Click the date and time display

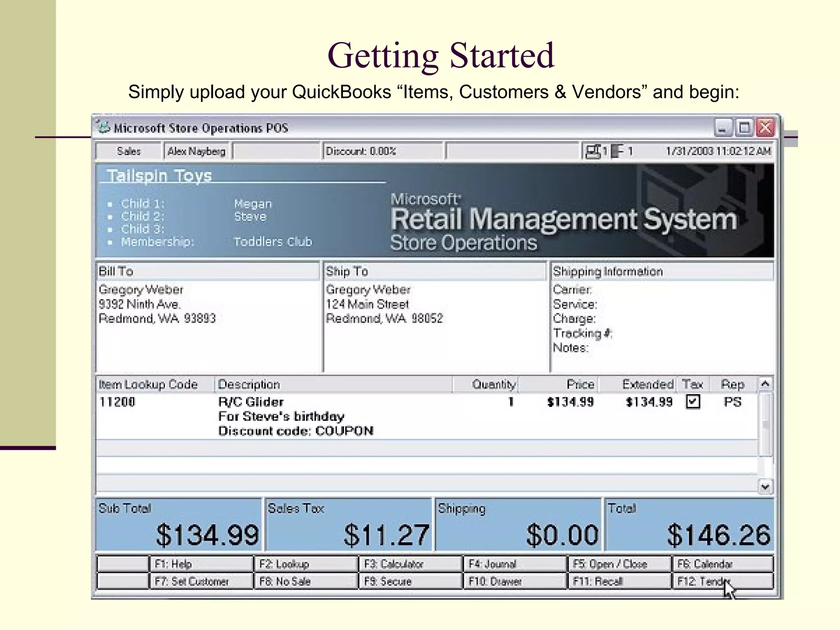(x=718, y=151)
